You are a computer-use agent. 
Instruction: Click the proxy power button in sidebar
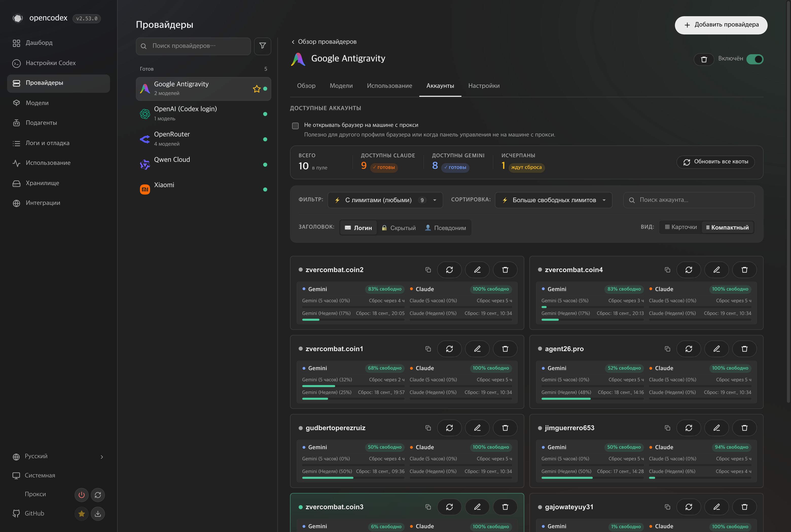(81, 495)
